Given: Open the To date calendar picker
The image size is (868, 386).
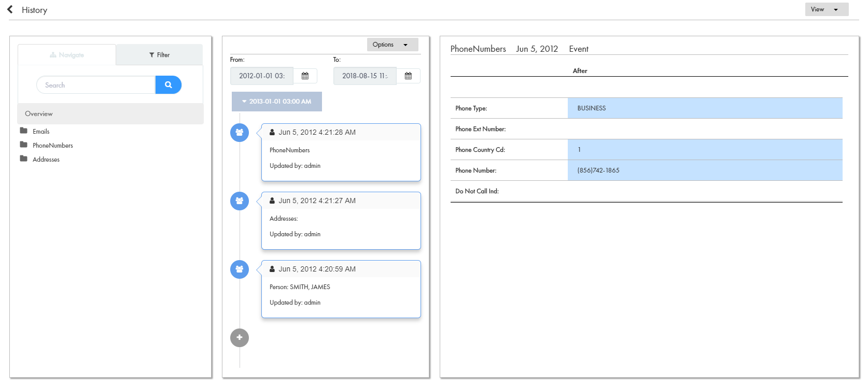Looking at the screenshot, I should 408,76.
